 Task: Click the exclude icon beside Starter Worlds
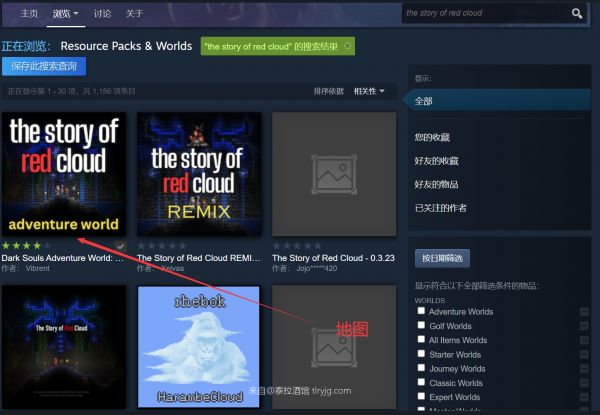pyautogui.click(x=584, y=355)
